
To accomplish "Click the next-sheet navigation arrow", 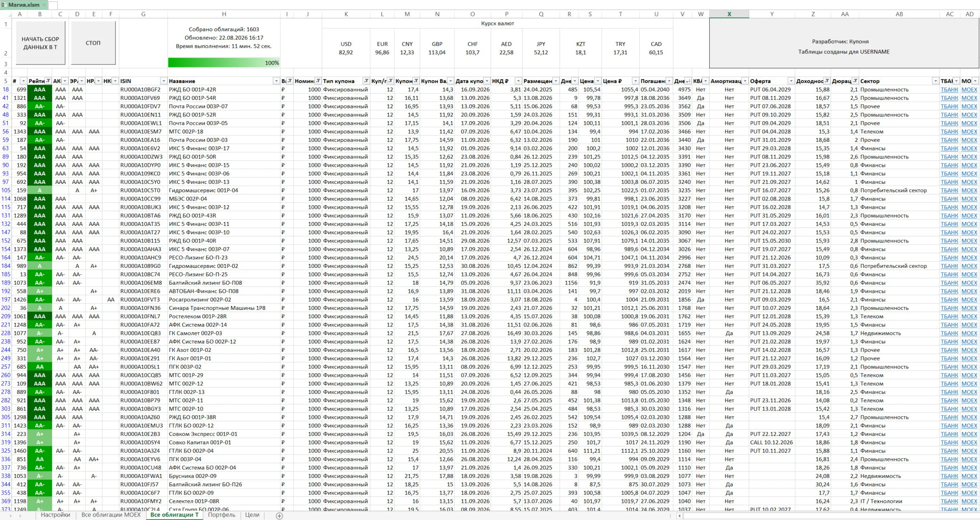I will pos(20,516).
